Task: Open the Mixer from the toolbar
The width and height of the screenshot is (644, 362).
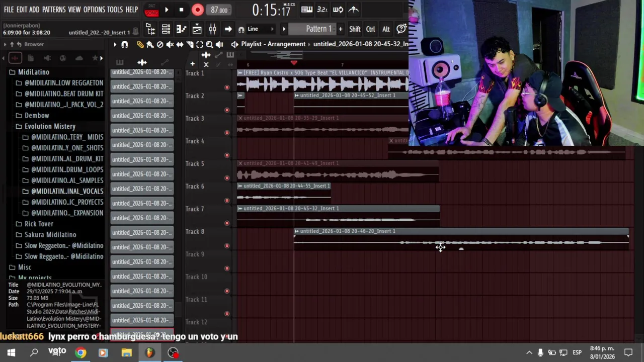Action: tap(213, 29)
